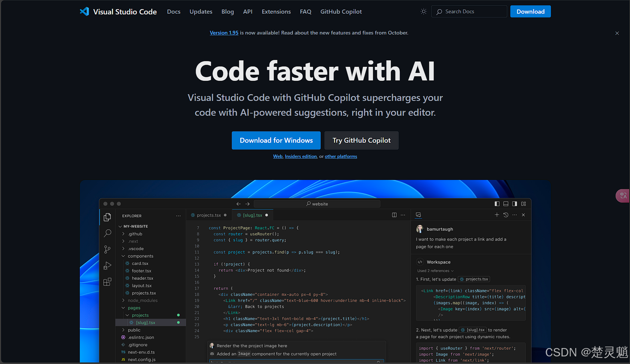Open the GitHub Copilot nav item
The height and width of the screenshot is (364, 630).
pyautogui.click(x=341, y=12)
